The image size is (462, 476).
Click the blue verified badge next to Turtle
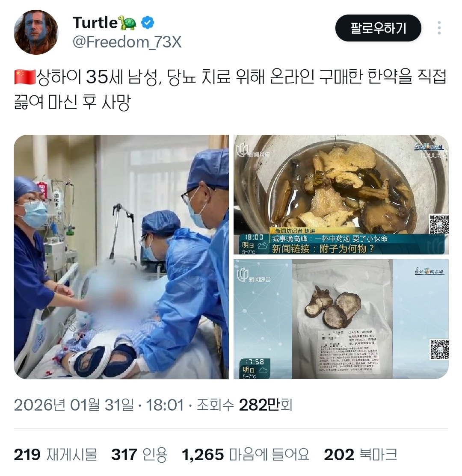148,23
